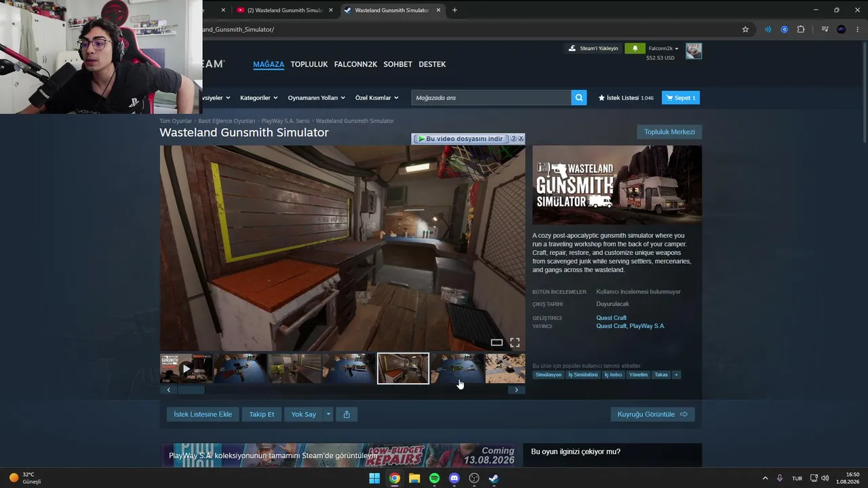Show next thumbnails with right arrow
Viewport: 868px width, 488px height.
(516, 390)
